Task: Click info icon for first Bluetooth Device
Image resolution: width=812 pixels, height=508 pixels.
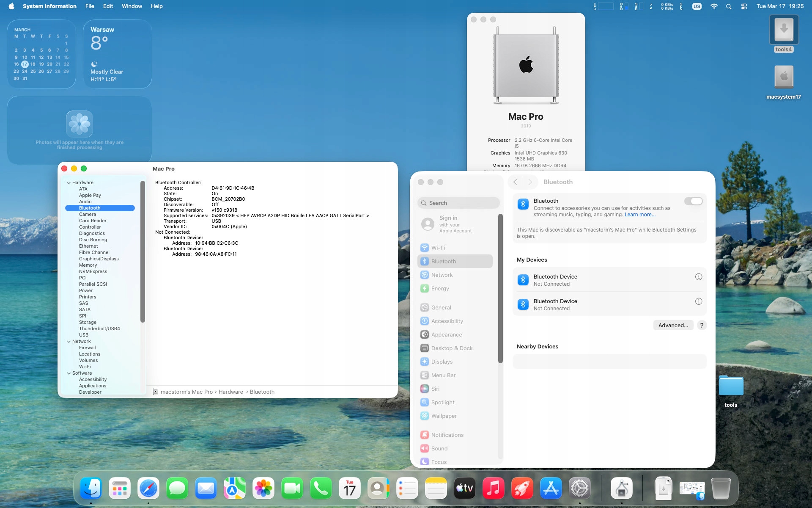Action: point(698,277)
